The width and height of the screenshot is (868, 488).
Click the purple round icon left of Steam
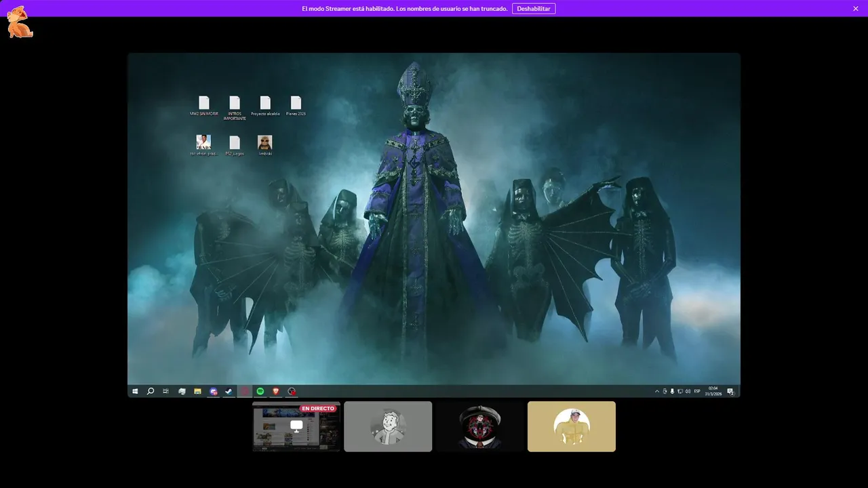pyautogui.click(x=214, y=391)
